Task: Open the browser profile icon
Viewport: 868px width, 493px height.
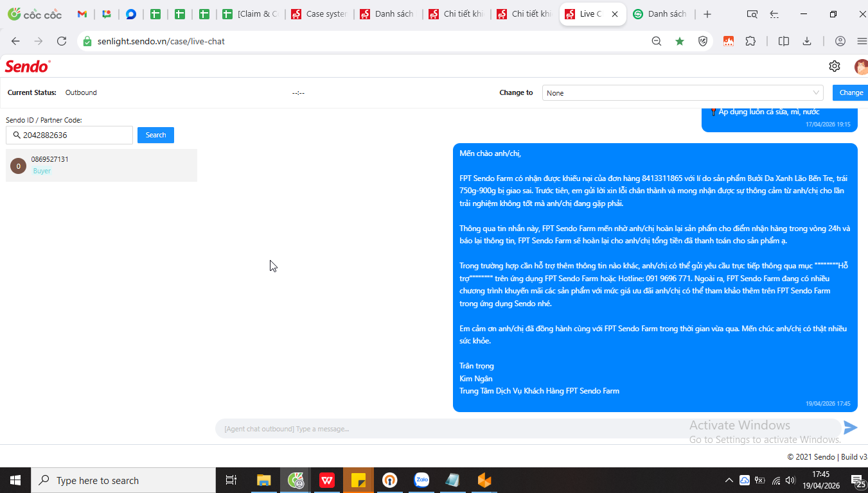Action: 840,41
